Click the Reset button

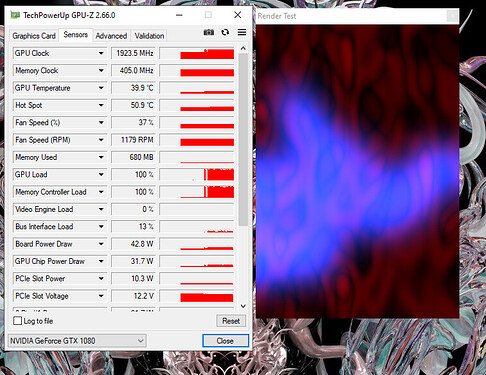tap(231, 321)
